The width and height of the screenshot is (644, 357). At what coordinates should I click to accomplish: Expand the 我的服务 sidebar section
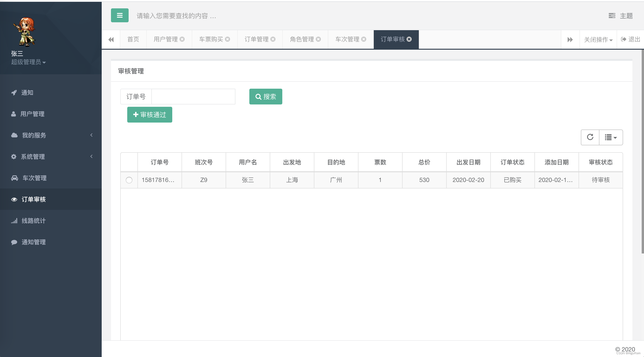point(34,135)
